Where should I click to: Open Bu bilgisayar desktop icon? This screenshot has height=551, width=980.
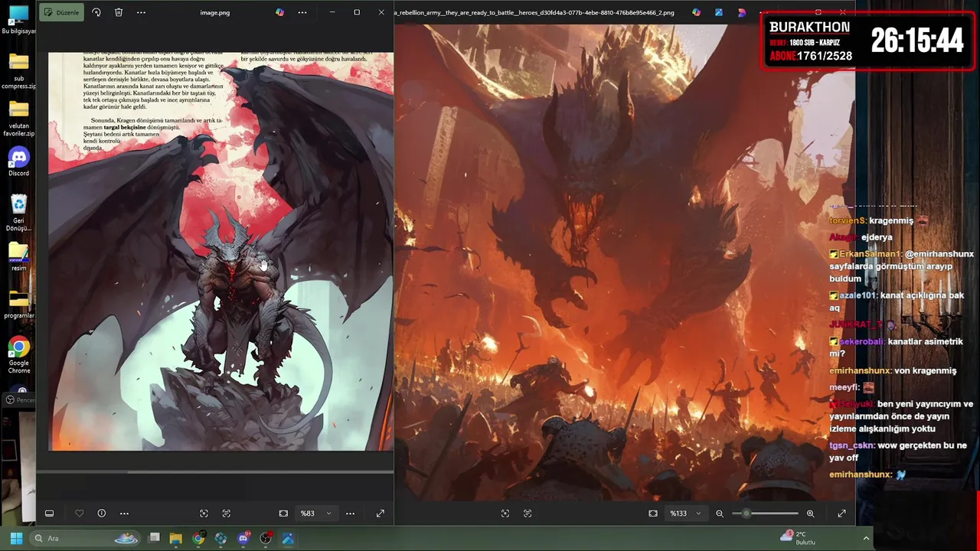point(18,21)
